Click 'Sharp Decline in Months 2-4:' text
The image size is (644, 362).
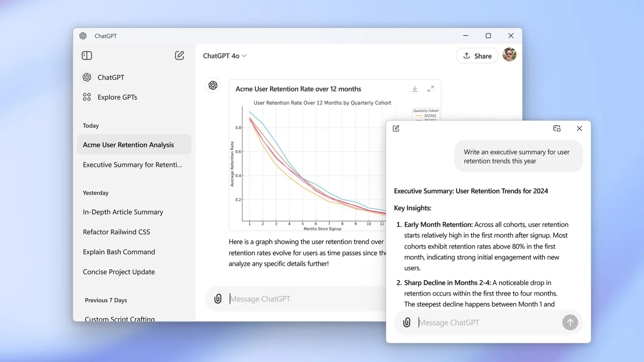(447, 283)
